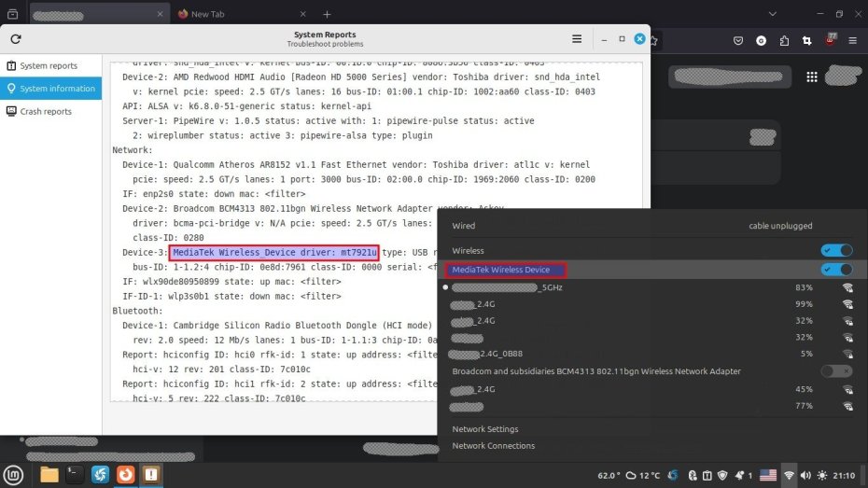Click the Wi-Fi network tray applet
This screenshot has height=488, width=868.
click(789, 475)
